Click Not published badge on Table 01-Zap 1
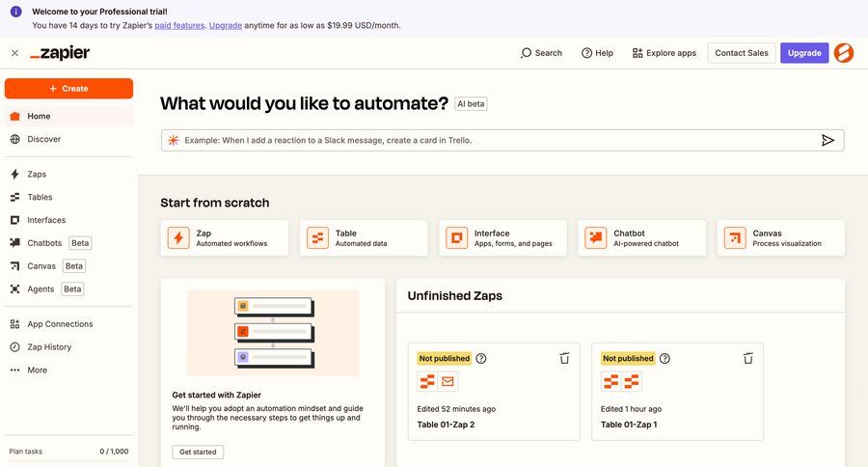Screen dimensions: 868x467 coord(628,358)
